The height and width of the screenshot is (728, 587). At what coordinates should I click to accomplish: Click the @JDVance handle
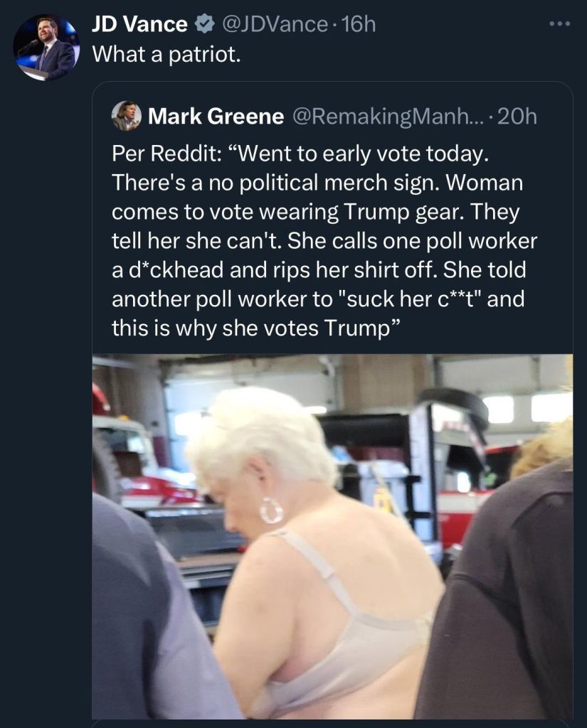(275, 25)
